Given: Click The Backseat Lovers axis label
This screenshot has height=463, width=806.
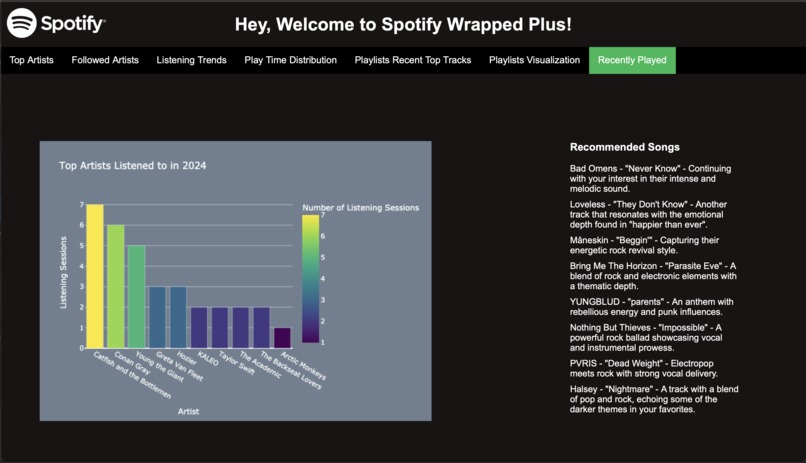Looking at the screenshot, I should tap(291, 370).
